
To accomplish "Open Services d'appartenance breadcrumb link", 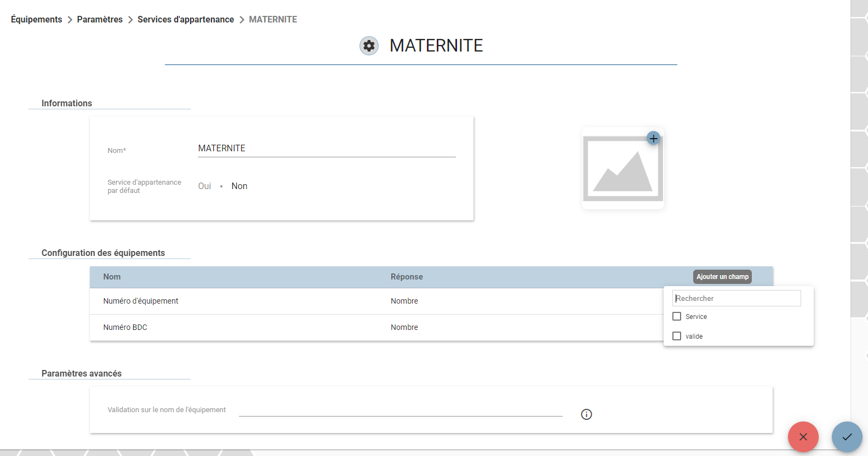I will 186,19.
